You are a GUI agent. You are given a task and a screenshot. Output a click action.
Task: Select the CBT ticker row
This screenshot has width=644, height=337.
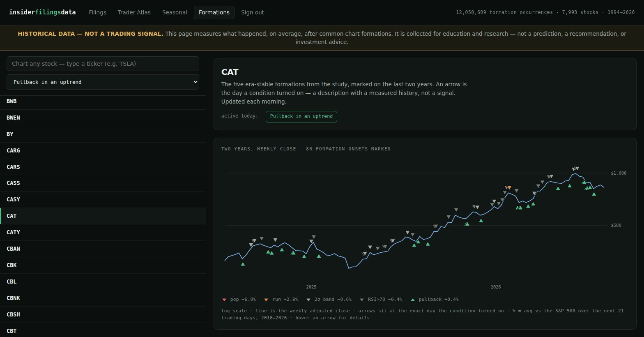pyautogui.click(x=103, y=330)
